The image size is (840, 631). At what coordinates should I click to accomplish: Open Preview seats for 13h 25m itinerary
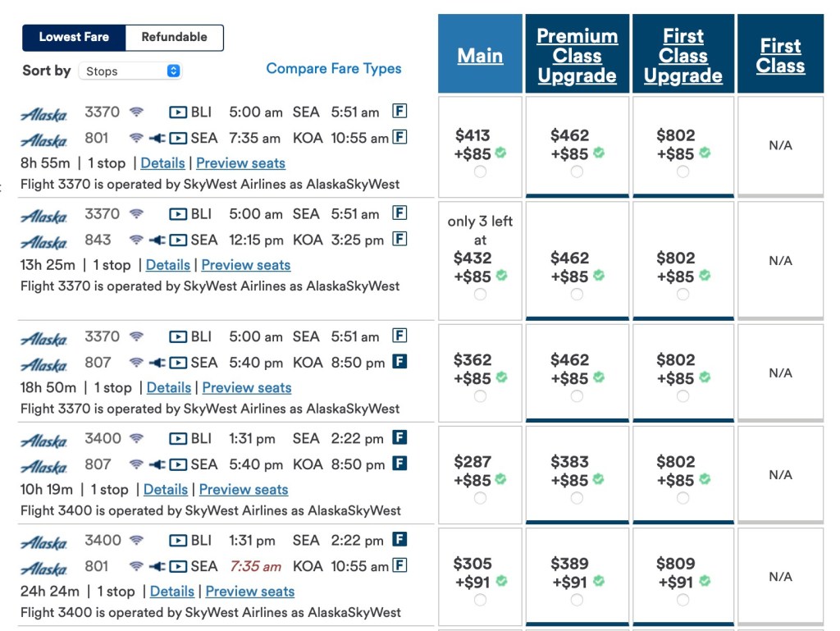coord(245,265)
